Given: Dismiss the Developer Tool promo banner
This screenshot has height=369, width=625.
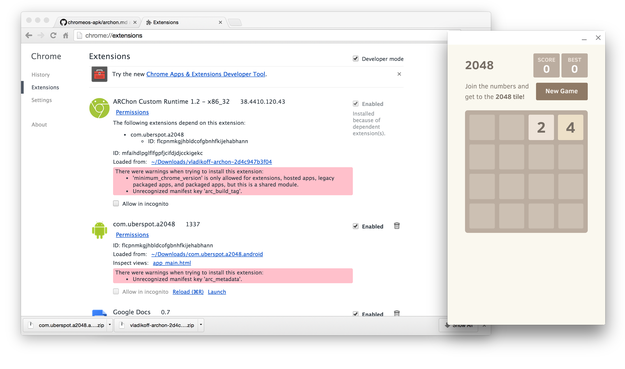Looking at the screenshot, I should 399,74.
